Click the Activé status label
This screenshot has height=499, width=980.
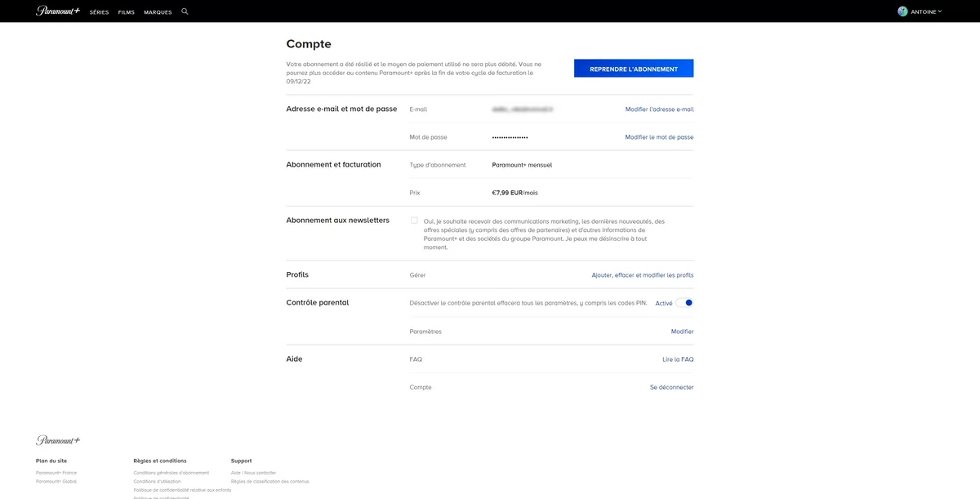664,304
